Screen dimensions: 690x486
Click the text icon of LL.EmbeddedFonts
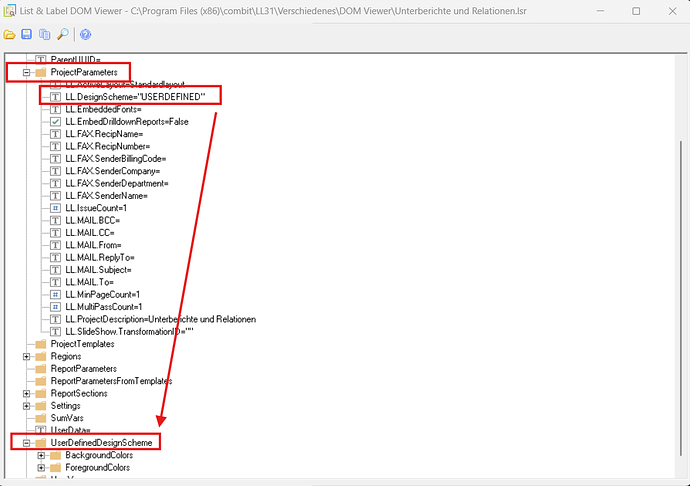tap(55, 109)
